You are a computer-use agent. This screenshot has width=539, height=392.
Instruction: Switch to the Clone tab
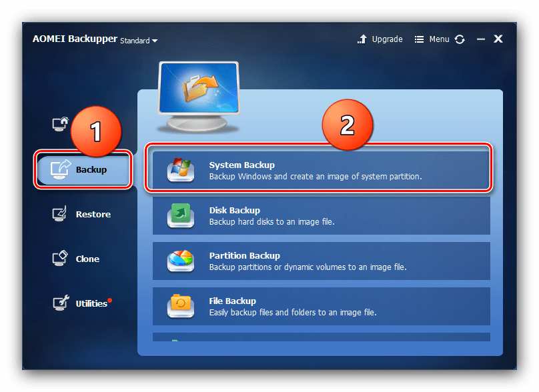point(87,259)
